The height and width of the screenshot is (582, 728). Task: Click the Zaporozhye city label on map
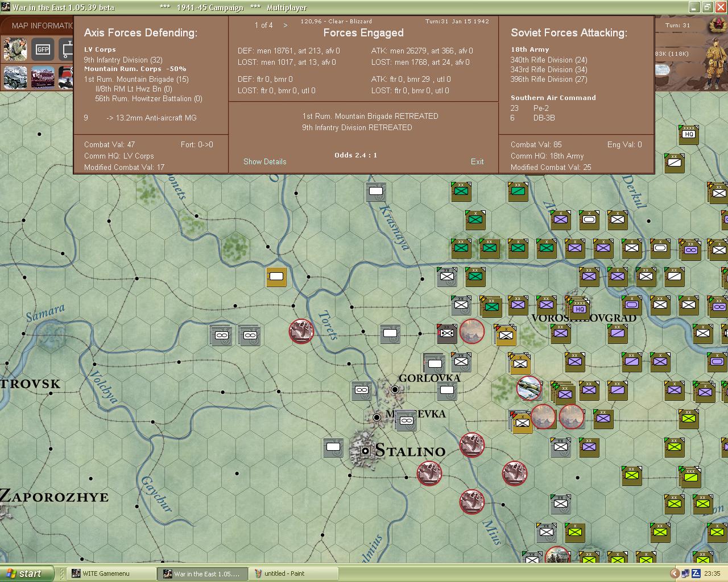click(54, 496)
